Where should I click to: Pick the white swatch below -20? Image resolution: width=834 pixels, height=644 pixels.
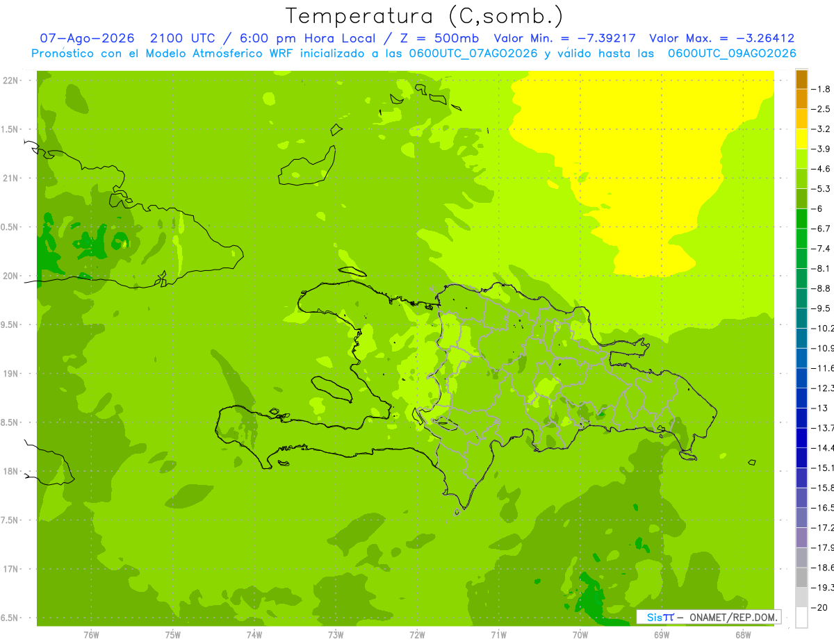click(801, 617)
